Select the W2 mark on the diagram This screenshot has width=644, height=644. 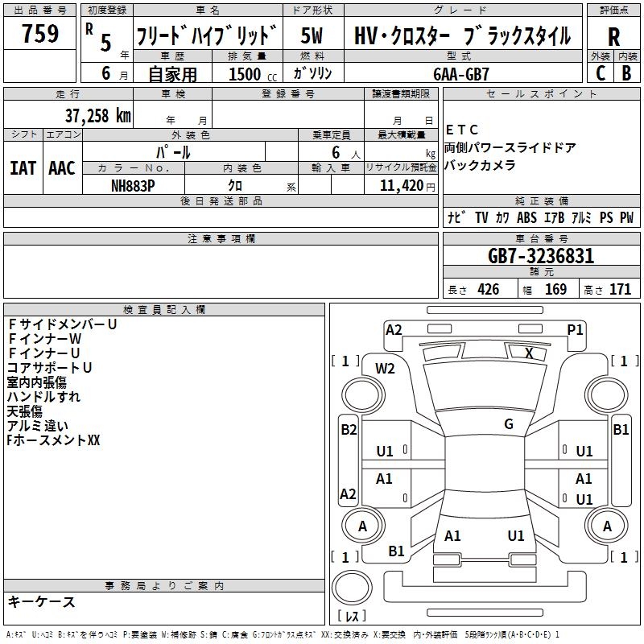point(386,369)
